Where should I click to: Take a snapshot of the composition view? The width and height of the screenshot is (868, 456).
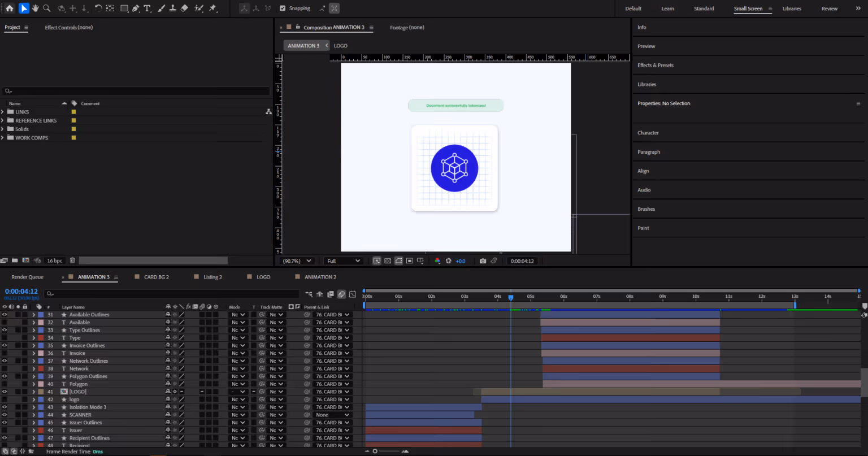tap(483, 260)
